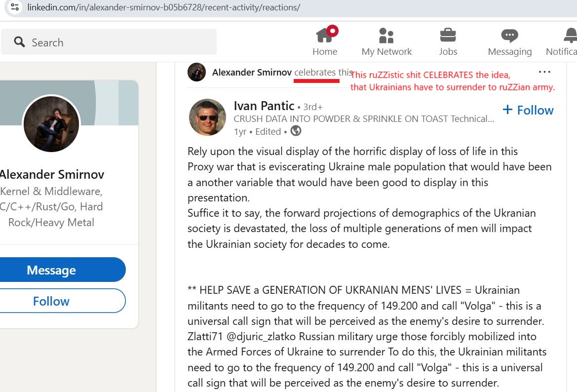Image resolution: width=577 pixels, height=392 pixels.
Task: Follow Ivan Pantic with plus button
Action: click(528, 110)
